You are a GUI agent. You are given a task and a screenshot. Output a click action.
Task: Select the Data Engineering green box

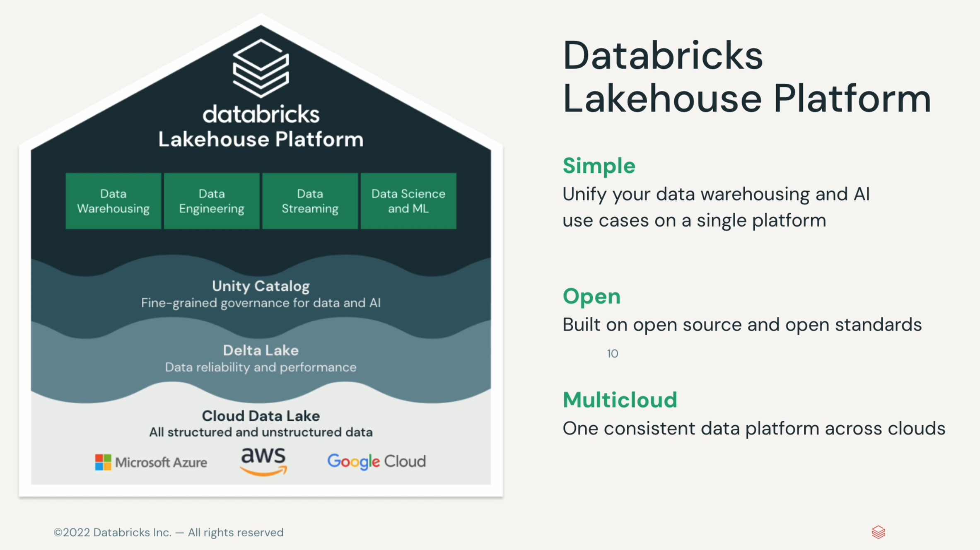212,201
